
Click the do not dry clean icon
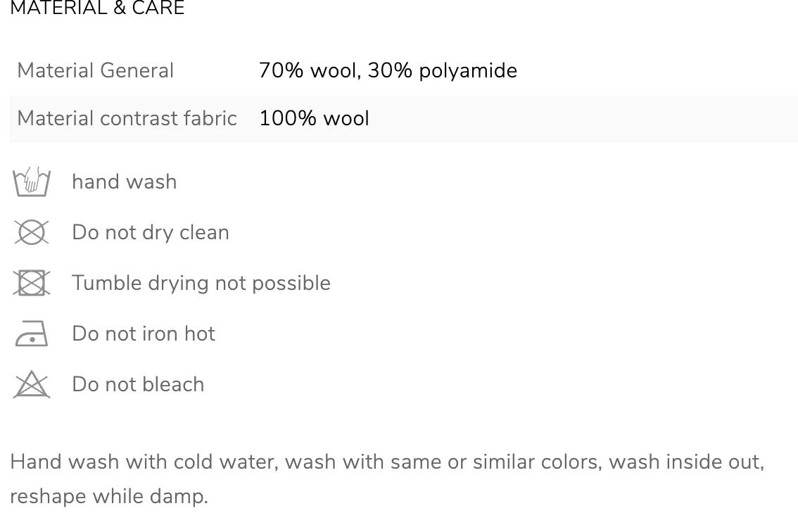(32, 232)
